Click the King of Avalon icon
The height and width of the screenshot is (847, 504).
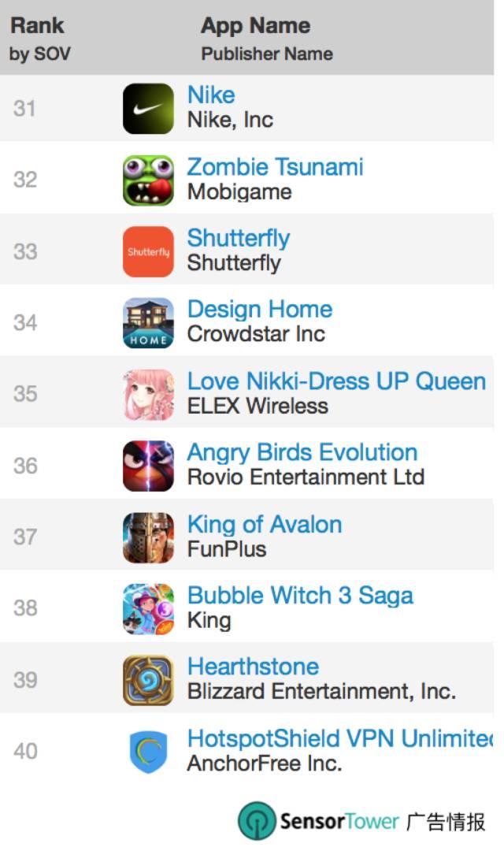[x=148, y=537]
